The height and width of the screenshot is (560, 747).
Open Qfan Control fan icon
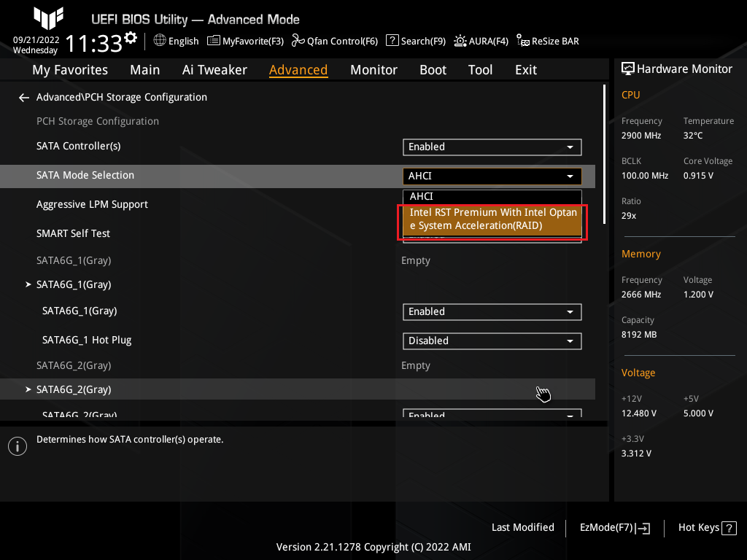click(x=298, y=41)
